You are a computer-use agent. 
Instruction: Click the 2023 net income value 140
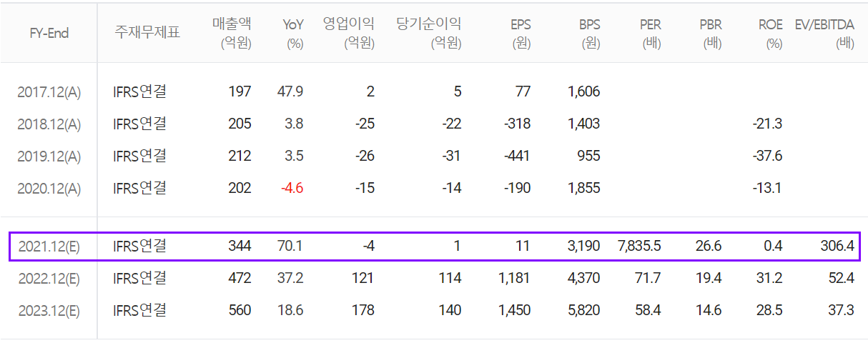tap(450, 310)
